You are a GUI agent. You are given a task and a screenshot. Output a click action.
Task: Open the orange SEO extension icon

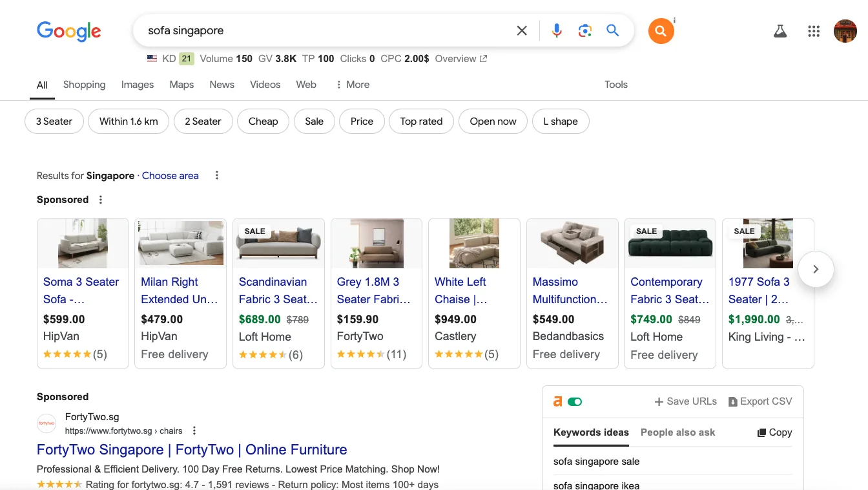(x=661, y=31)
